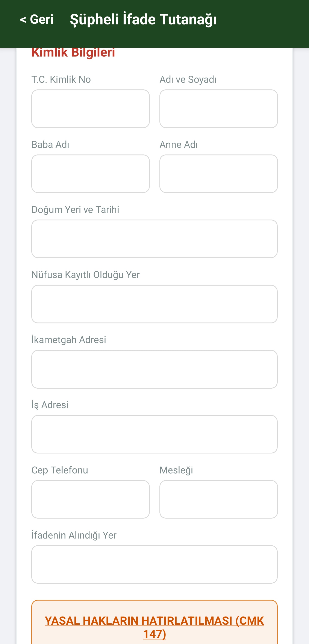Focus the İş Adresi input box
The height and width of the screenshot is (644, 309).
click(x=154, y=434)
